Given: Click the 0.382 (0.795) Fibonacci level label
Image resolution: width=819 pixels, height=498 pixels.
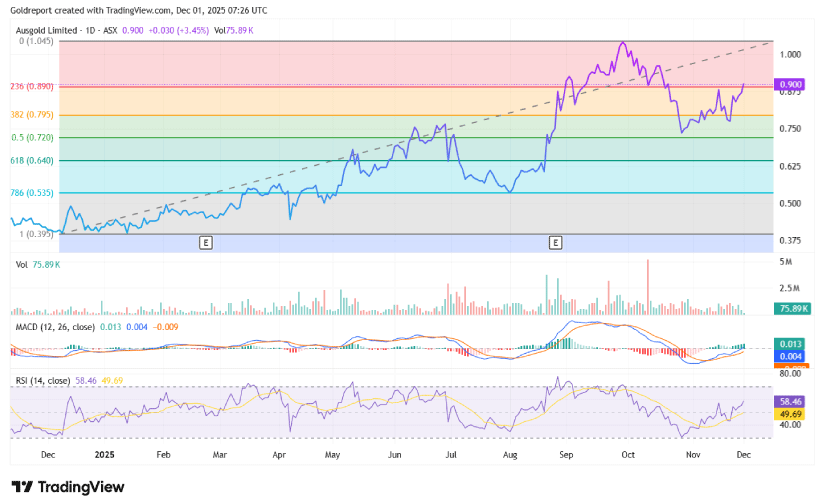Looking at the screenshot, I should tap(31, 115).
